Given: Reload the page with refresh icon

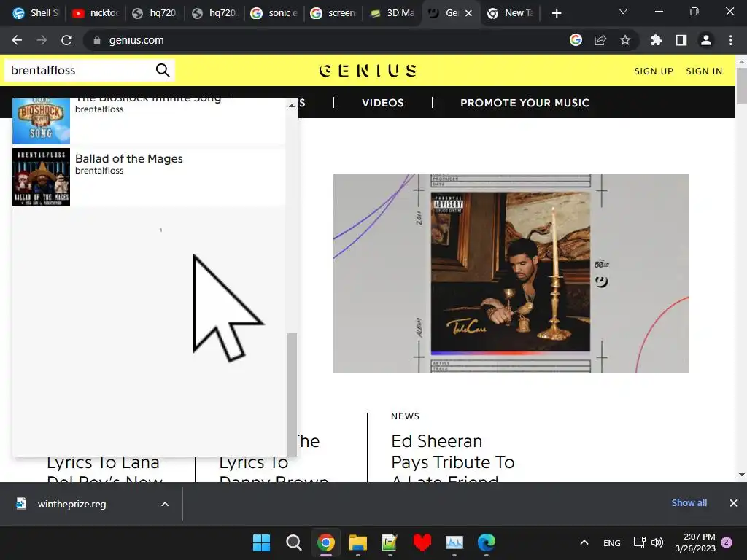Looking at the screenshot, I should point(66,41).
